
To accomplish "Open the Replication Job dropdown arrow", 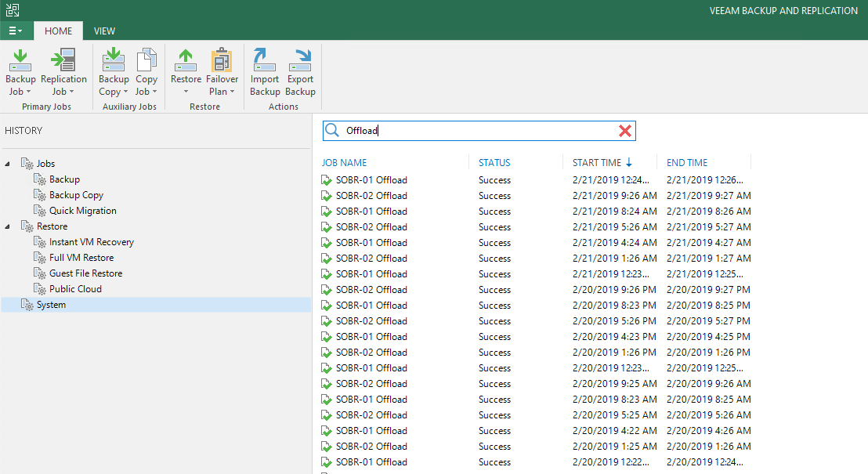I will coord(71,92).
